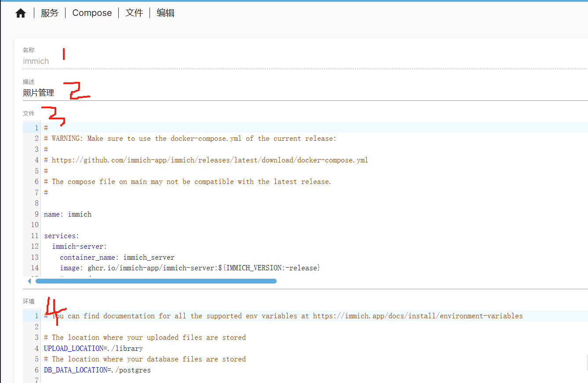
Task: Click line number 12 in compose editor gutter
Action: [x=35, y=247]
